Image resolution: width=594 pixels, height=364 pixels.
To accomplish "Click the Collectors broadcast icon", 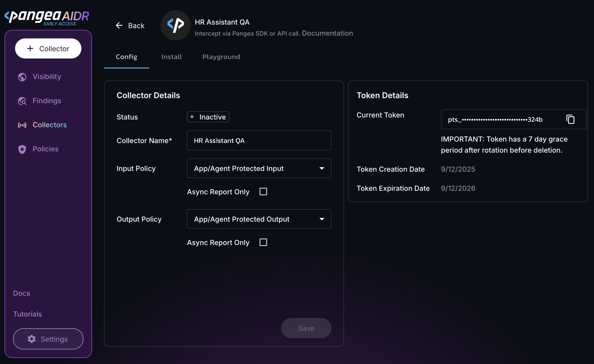I will click(x=22, y=125).
